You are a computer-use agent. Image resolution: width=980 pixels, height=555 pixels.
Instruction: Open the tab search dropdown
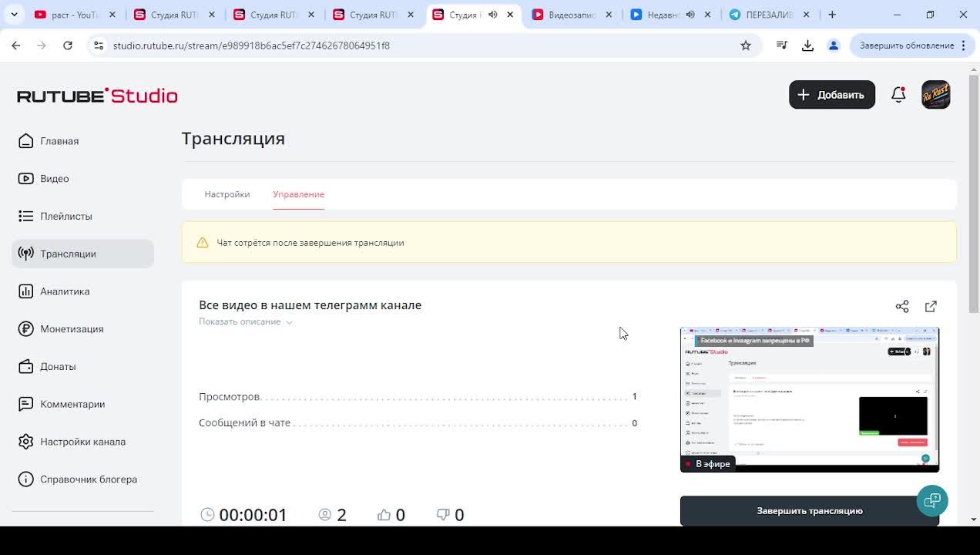pos(15,14)
